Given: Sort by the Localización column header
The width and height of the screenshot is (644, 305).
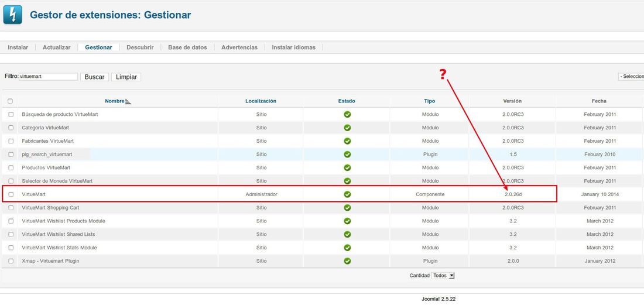Looking at the screenshot, I should click(x=261, y=101).
